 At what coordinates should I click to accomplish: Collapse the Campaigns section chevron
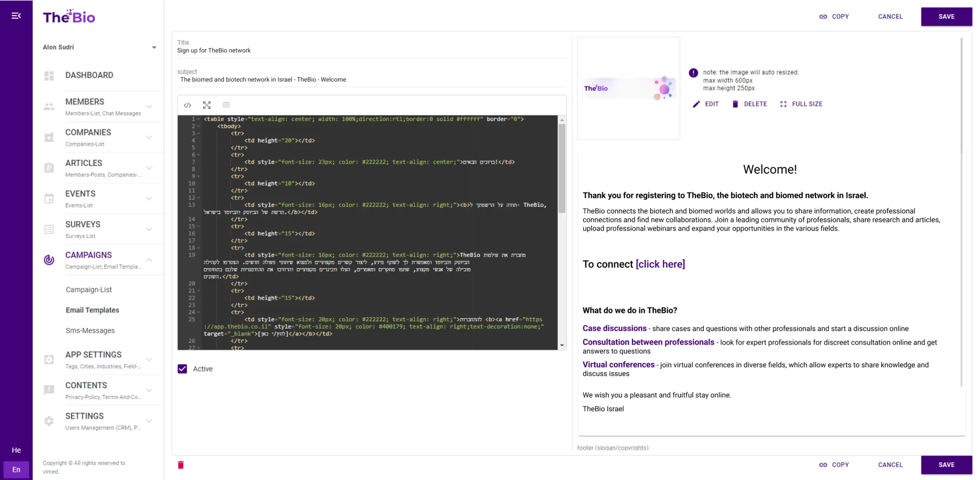coord(149,260)
